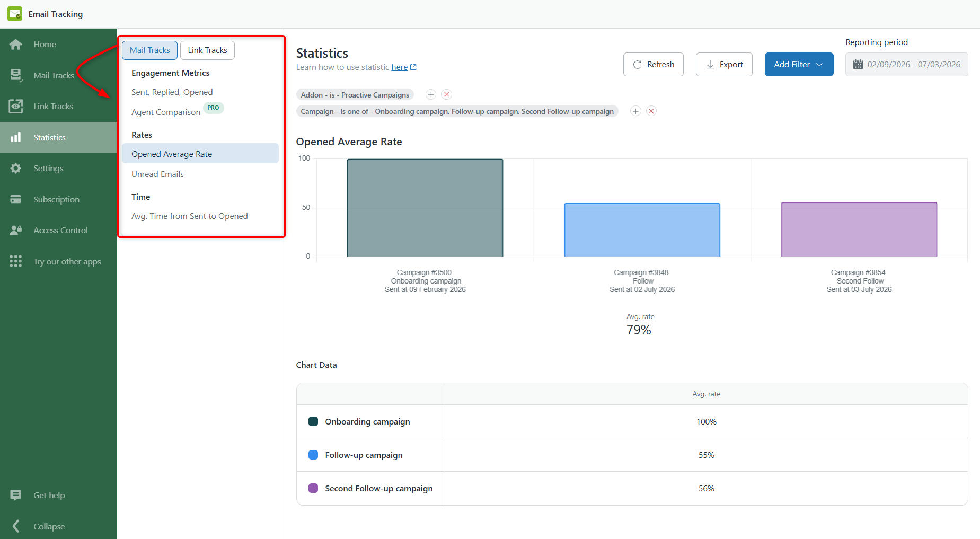Collapse the sidebar with the chevron icon
This screenshot has width=980, height=539.
(x=16, y=526)
